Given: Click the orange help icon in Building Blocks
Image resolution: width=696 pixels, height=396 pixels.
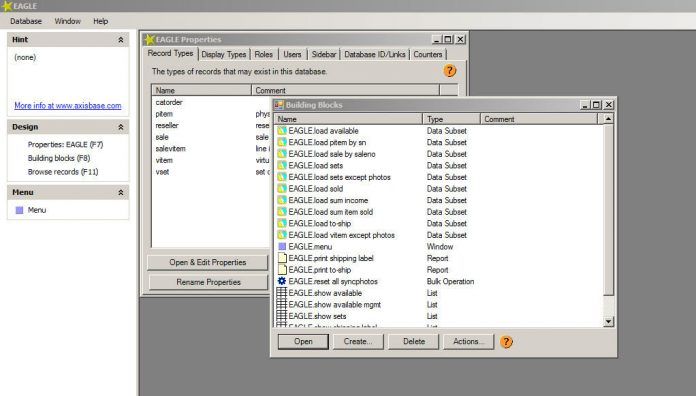Looking at the screenshot, I should coord(506,341).
